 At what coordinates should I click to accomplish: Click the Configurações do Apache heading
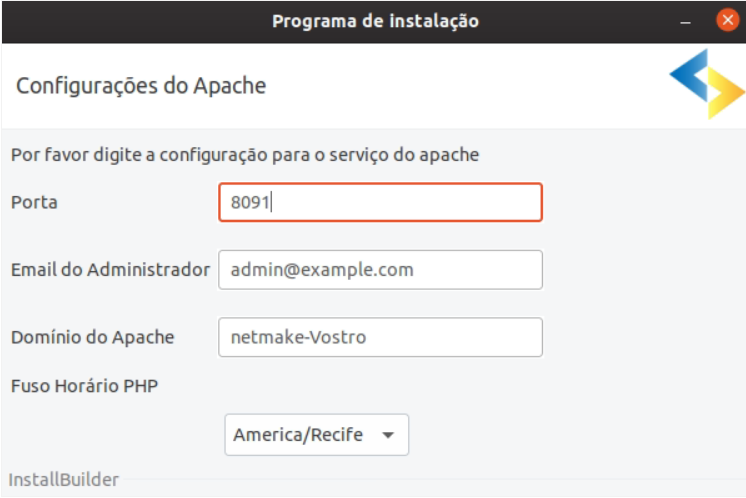141,86
